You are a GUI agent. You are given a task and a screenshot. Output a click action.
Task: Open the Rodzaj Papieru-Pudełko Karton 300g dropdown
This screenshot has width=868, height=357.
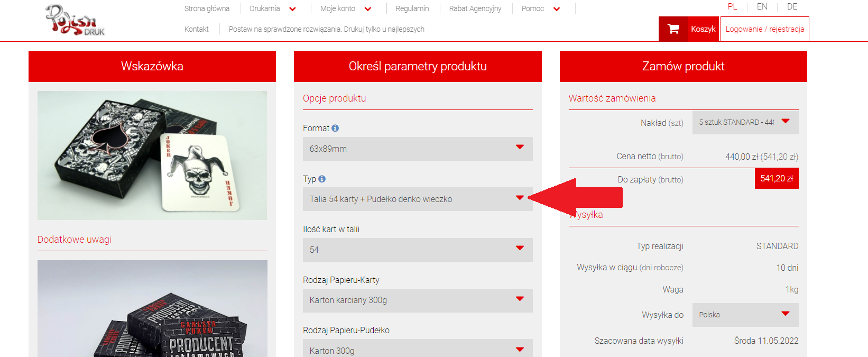pos(418,348)
